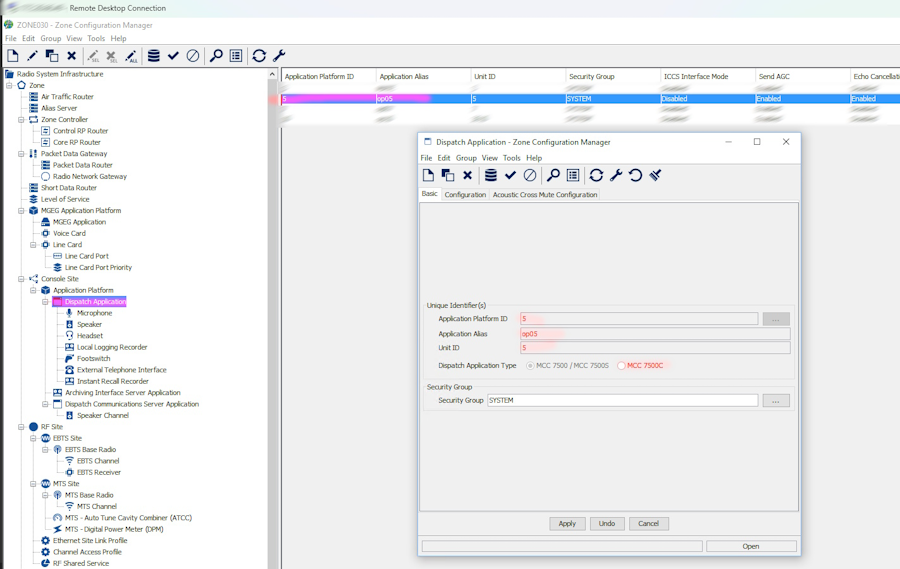Click browse button next to Security Group field
Viewport: 900px width, 569px height.
(x=776, y=401)
